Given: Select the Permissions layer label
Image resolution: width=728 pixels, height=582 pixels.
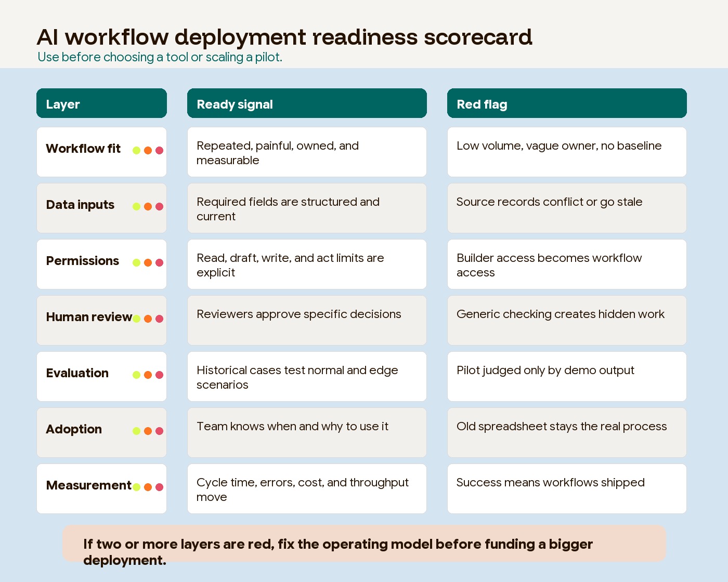Looking at the screenshot, I should [x=83, y=261].
